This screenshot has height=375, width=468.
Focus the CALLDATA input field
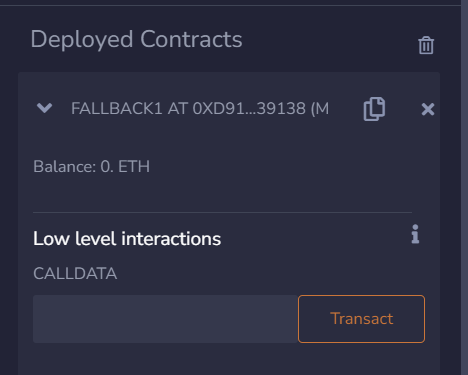tap(165, 319)
